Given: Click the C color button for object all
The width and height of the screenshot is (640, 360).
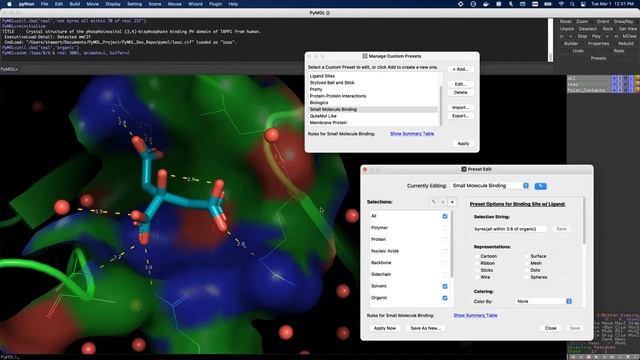Looking at the screenshot, I should (637, 78).
